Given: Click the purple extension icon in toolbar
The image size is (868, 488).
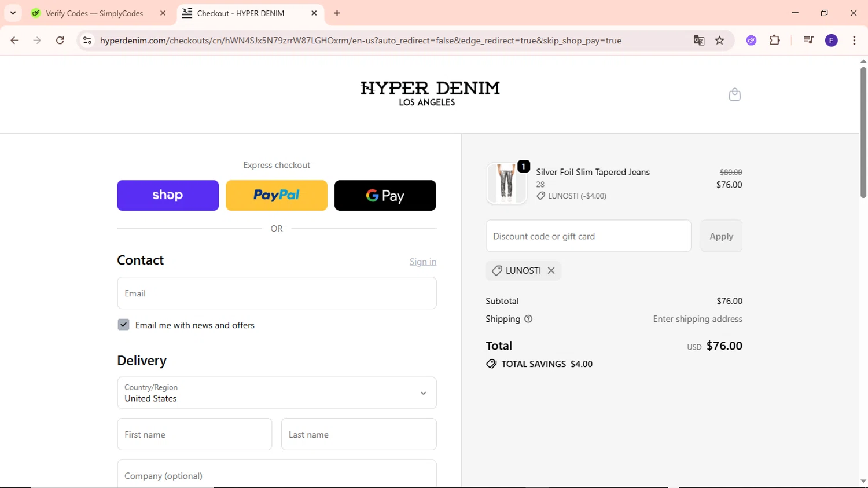Looking at the screenshot, I should click(751, 41).
